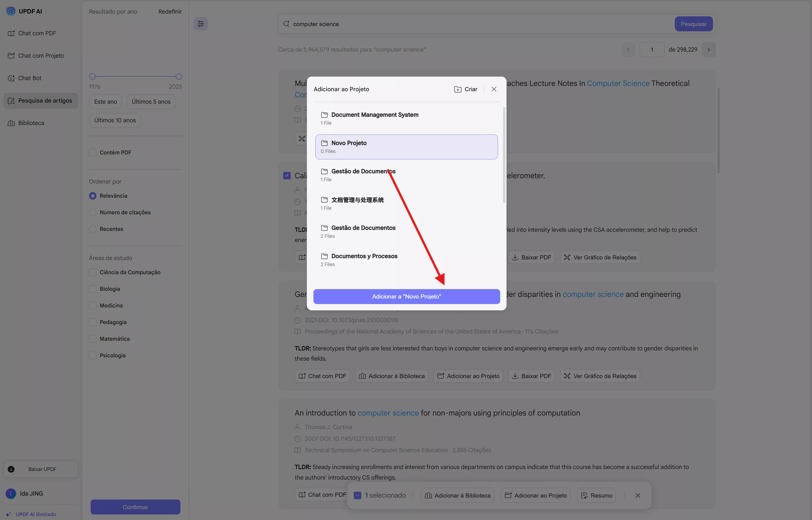The width and height of the screenshot is (812, 520).
Task: Select Relevância sort option
Action: [x=93, y=196]
